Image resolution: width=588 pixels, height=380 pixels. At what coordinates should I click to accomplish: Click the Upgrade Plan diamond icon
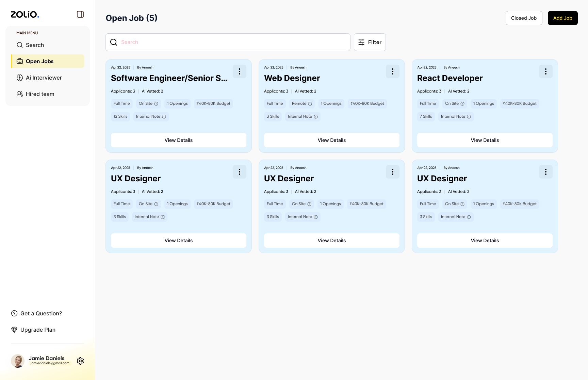(x=14, y=330)
